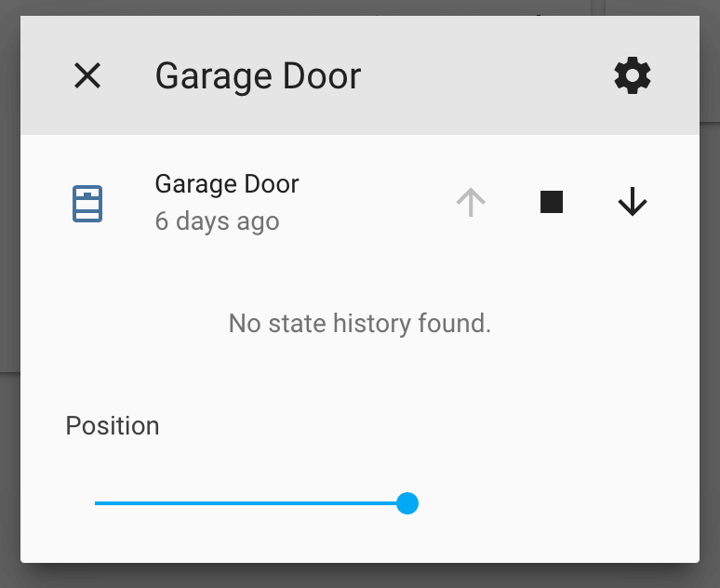Click the Position slider handle
This screenshot has height=588, width=720.
407,503
